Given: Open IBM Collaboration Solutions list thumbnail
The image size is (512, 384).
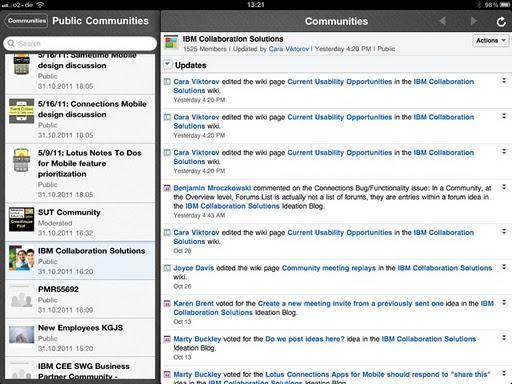Looking at the screenshot, I should coord(21,258).
